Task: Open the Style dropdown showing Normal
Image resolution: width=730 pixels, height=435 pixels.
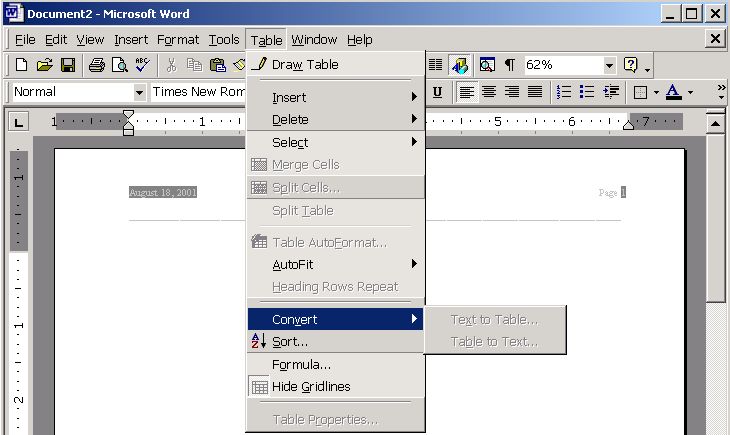Action: pos(139,92)
